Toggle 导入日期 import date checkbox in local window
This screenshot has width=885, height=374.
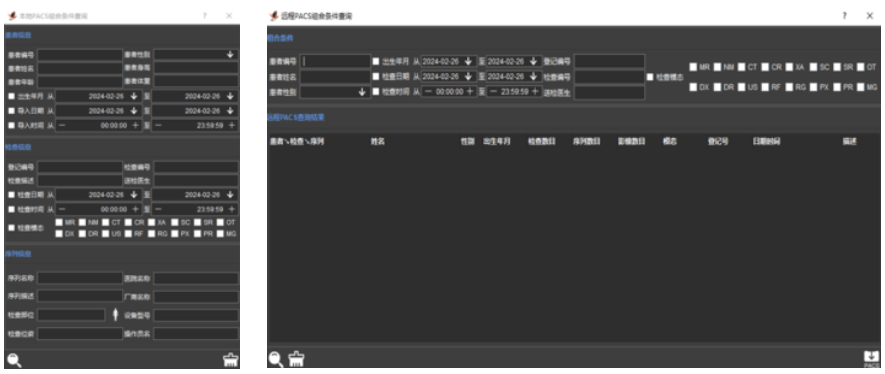[12, 111]
